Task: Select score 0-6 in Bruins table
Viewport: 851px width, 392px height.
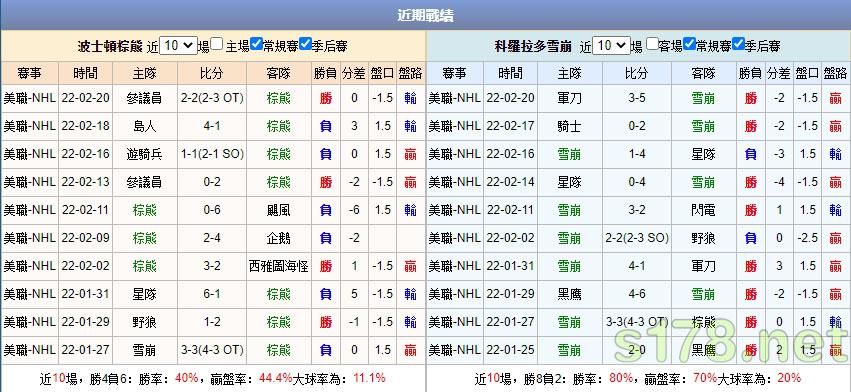Action: tap(212, 210)
